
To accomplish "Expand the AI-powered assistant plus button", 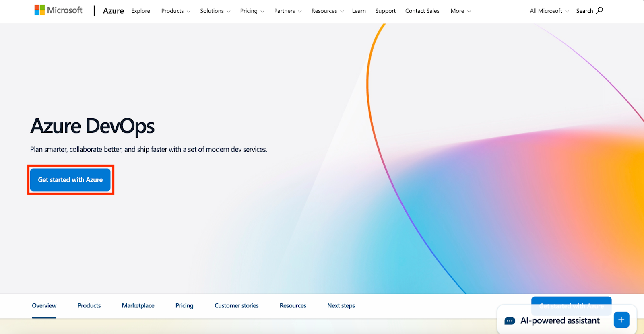I will (x=621, y=320).
